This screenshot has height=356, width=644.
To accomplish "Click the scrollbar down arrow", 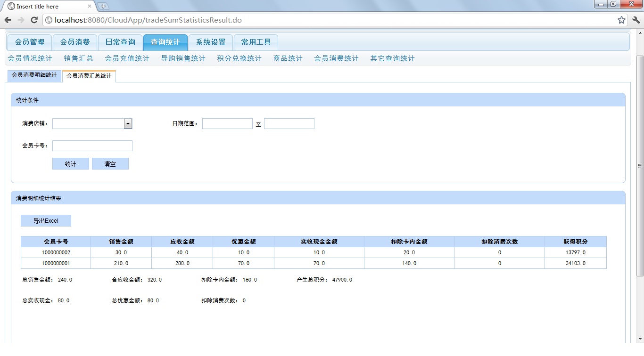I will (x=640, y=339).
